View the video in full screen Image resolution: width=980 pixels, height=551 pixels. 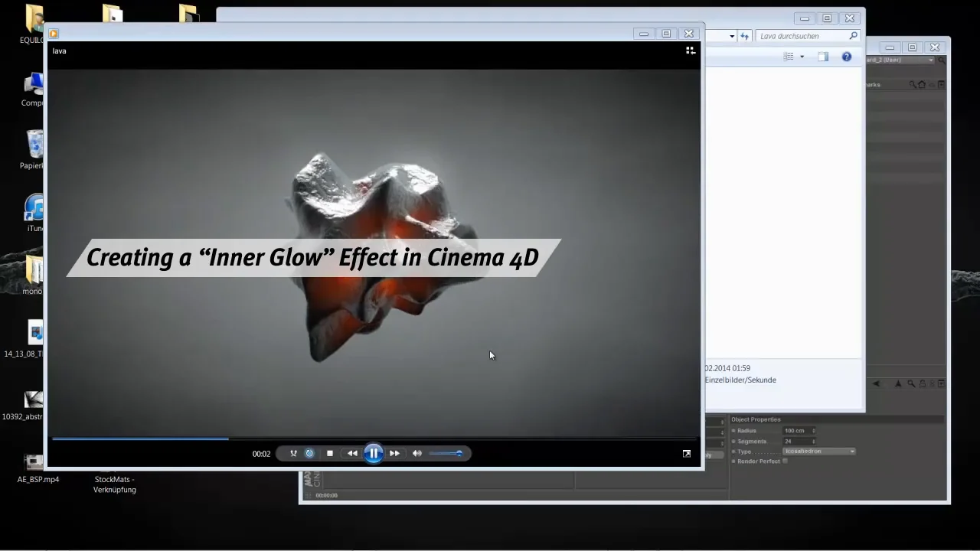(687, 453)
